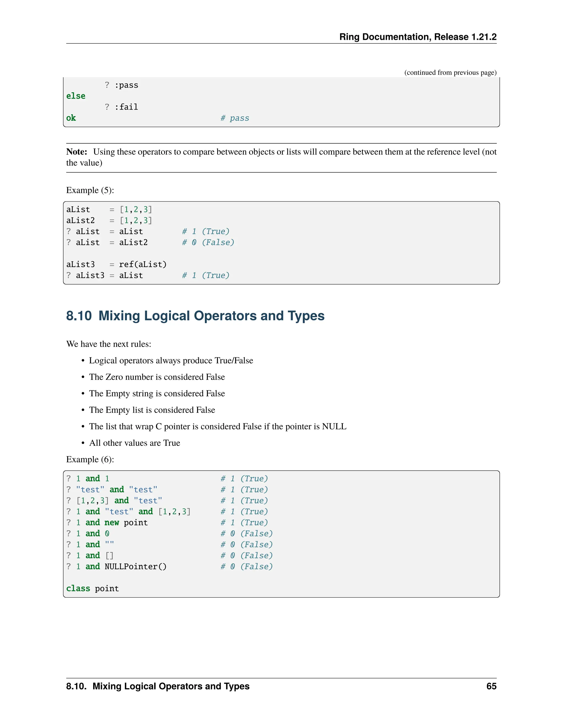Click the page number 65 in footer
This screenshot has width=563, height=728.
click(x=491, y=686)
